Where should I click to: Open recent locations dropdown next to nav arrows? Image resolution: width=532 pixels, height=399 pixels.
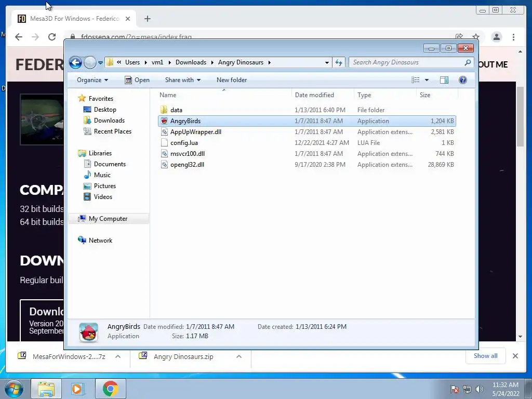coord(100,63)
